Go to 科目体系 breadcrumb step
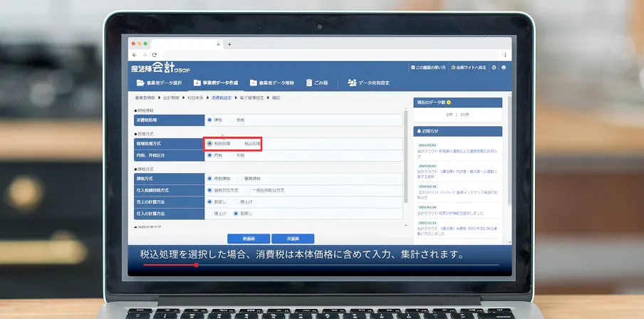This screenshot has height=319, width=644. (195, 98)
